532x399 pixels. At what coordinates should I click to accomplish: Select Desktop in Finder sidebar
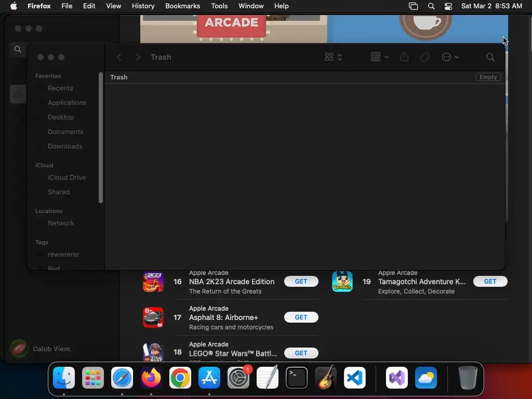(x=61, y=117)
